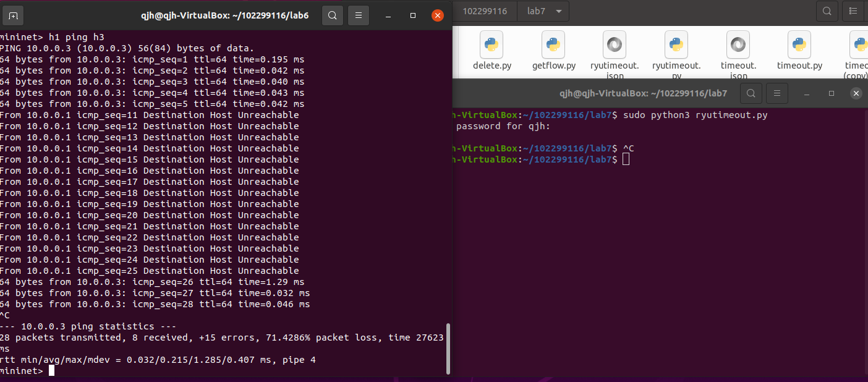
Task: Select the timeout.json file icon
Action: [738, 45]
